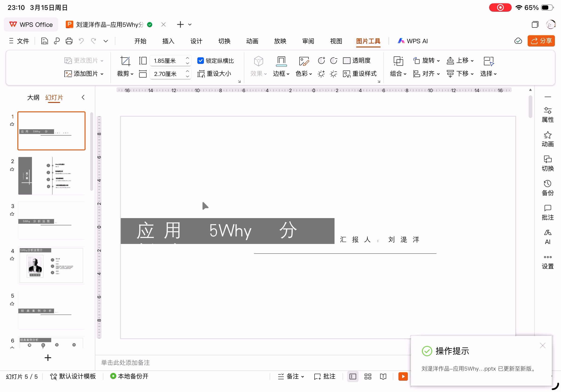This screenshot has height=392, width=561.
Task: Uncheck the 锁定纵横比 checkbox
Action: pyautogui.click(x=200, y=61)
